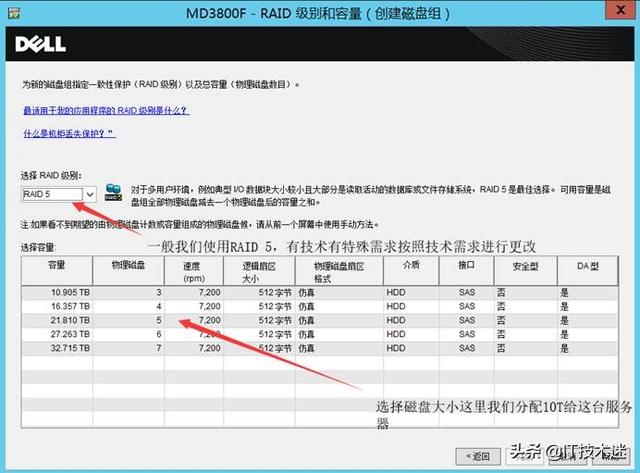This screenshot has width=640, height=473.
Task: Click the 是 DA cell in the 32.715 TB row
Action: pyautogui.click(x=564, y=348)
